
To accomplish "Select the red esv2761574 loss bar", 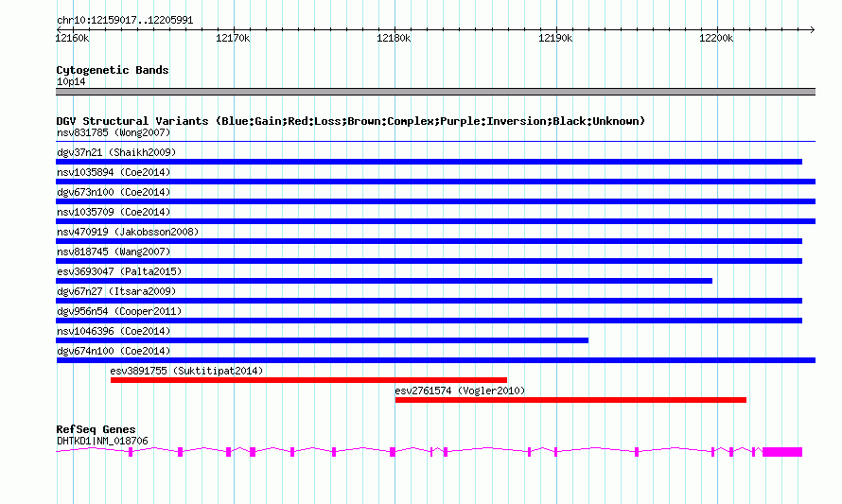I will pyautogui.click(x=570, y=400).
